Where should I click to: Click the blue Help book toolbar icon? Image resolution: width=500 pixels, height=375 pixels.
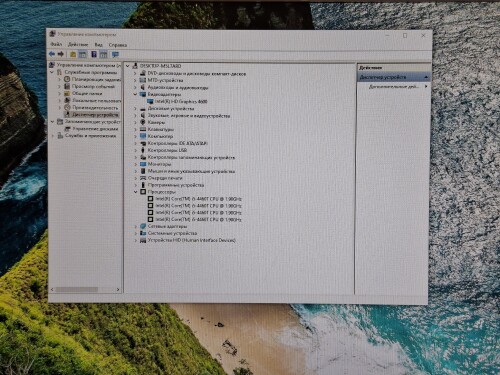(x=94, y=54)
